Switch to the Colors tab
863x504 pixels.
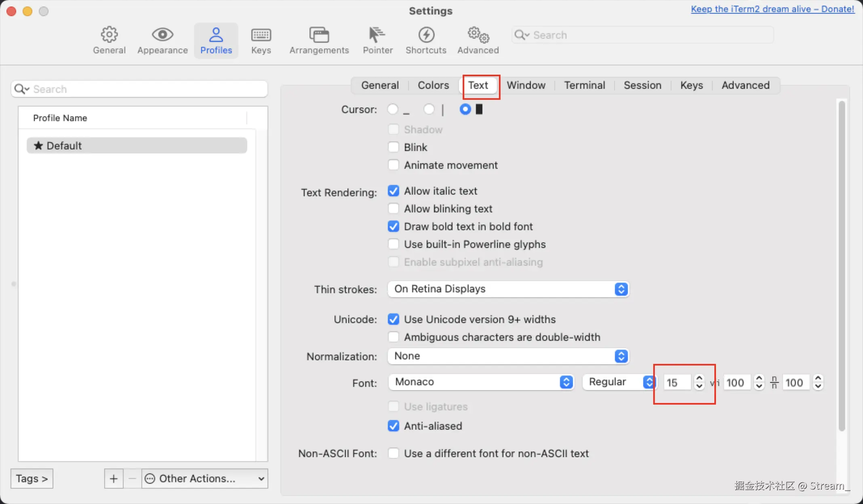pyautogui.click(x=433, y=85)
